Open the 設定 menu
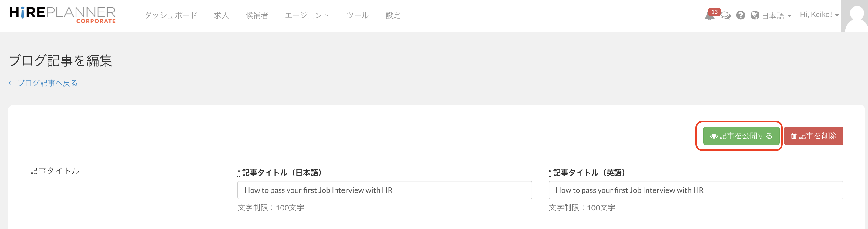 click(x=393, y=15)
